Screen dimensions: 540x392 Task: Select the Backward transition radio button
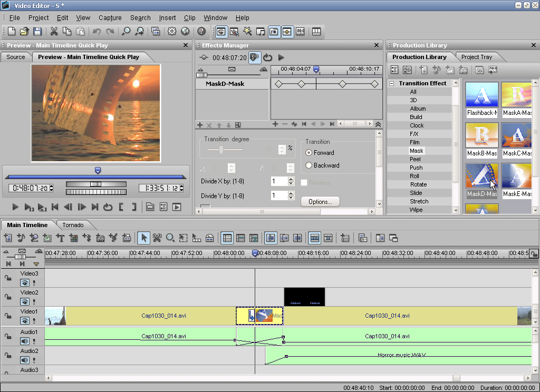click(x=309, y=165)
